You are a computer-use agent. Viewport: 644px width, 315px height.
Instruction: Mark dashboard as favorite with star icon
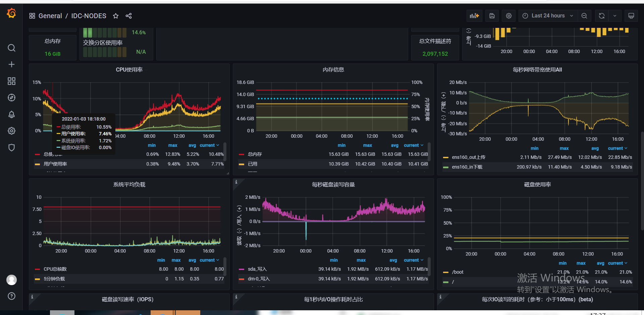pos(116,16)
